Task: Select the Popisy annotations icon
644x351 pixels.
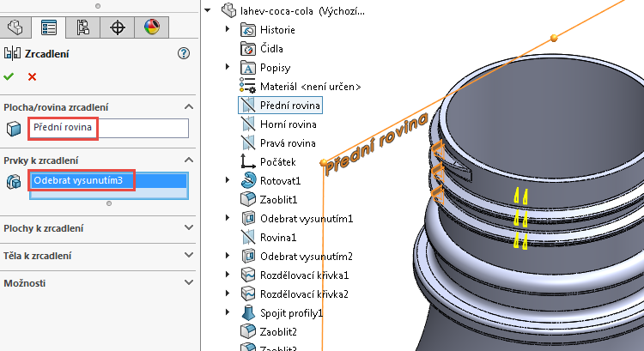Action: (x=248, y=67)
